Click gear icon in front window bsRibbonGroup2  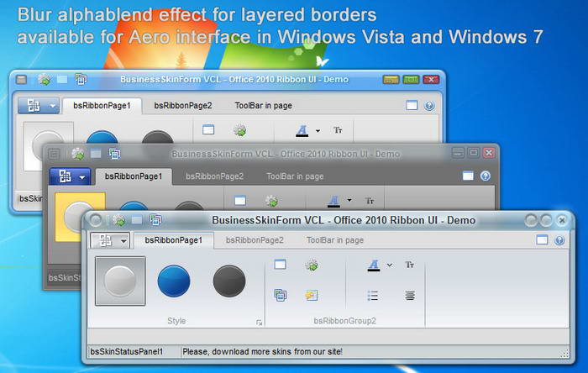click(x=312, y=265)
